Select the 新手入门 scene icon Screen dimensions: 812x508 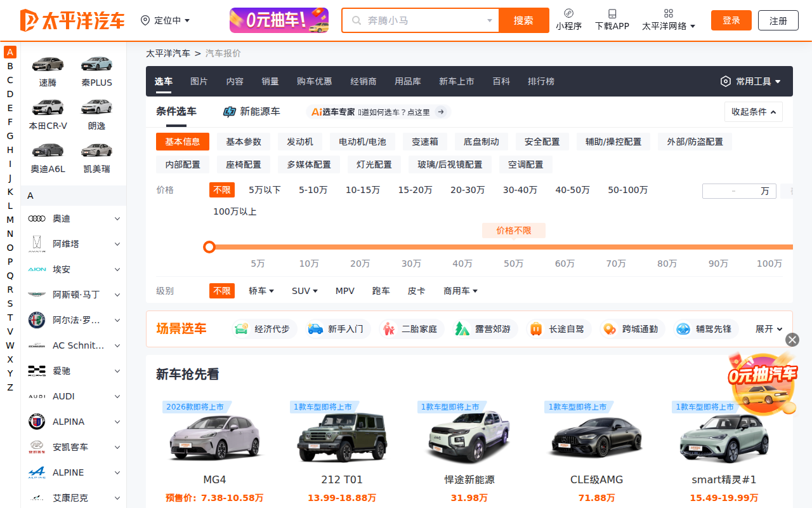[315, 329]
